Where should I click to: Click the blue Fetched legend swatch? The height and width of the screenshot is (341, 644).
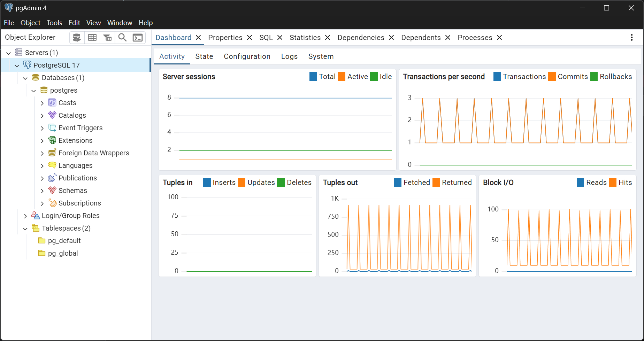398,183
